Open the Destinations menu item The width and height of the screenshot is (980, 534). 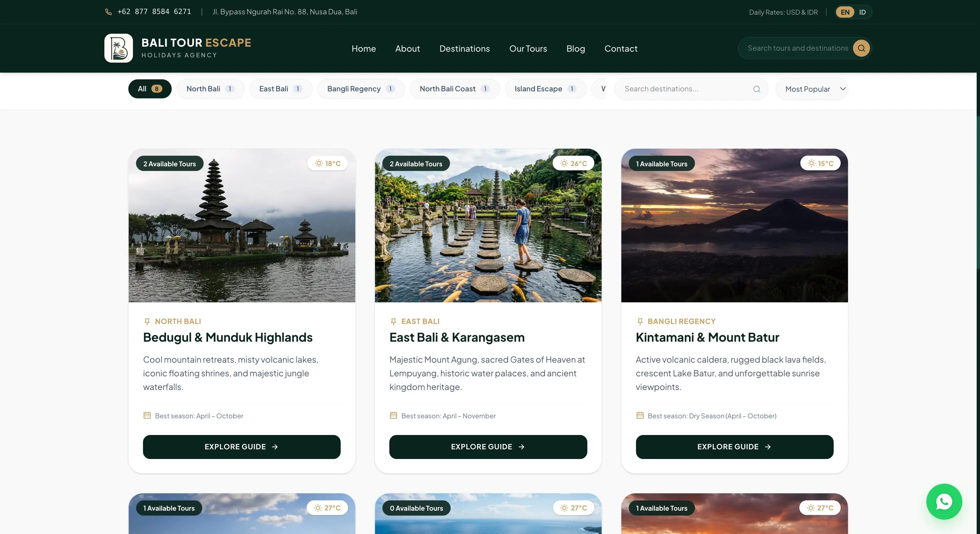click(465, 49)
